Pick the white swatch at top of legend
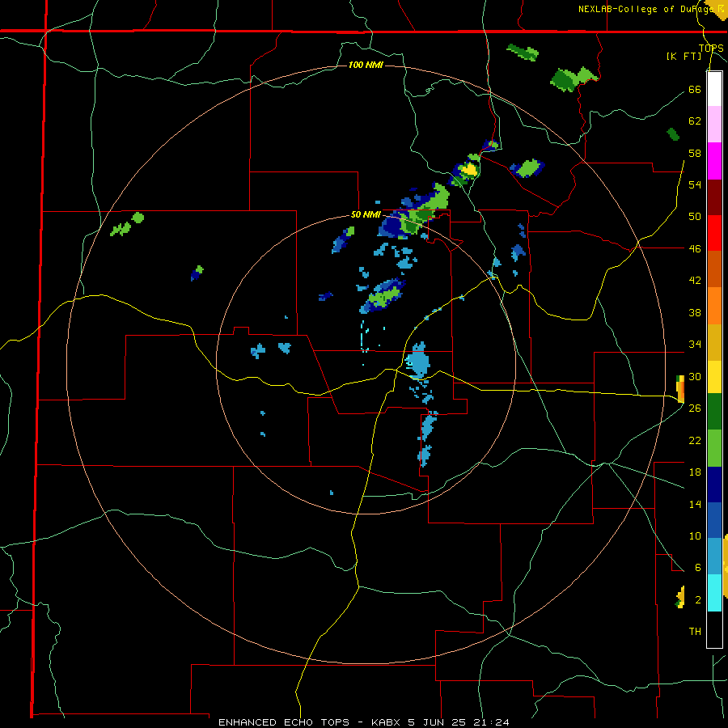Viewport: 728px width, 728px height. [x=714, y=89]
